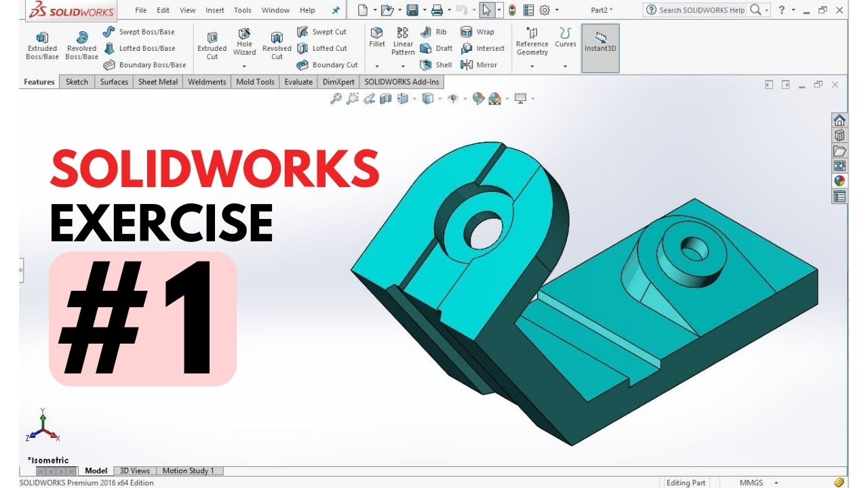868x488 pixels.
Task: Open the Tools menu
Action: coord(243,10)
